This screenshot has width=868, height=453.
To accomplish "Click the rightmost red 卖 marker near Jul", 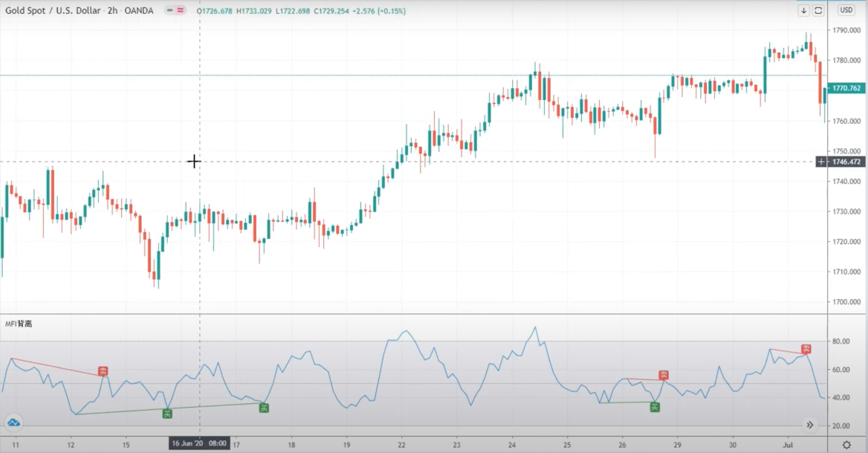I will (x=806, y=349).
